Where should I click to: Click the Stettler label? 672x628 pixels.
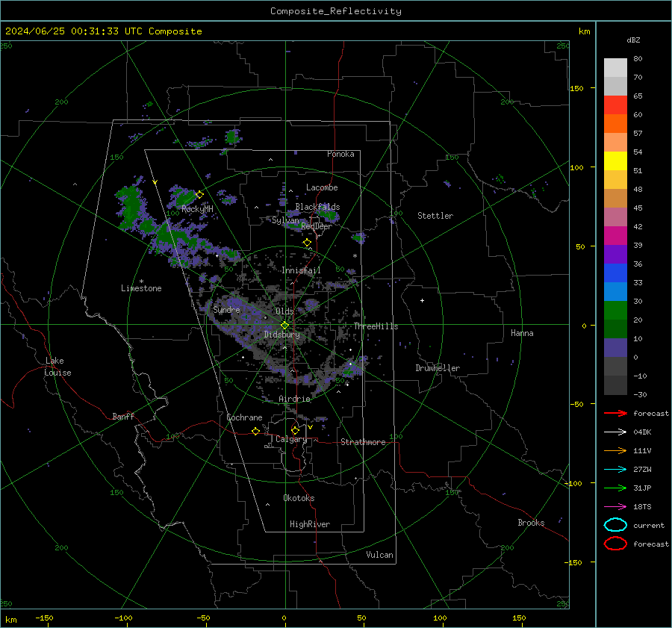(435, 216)
